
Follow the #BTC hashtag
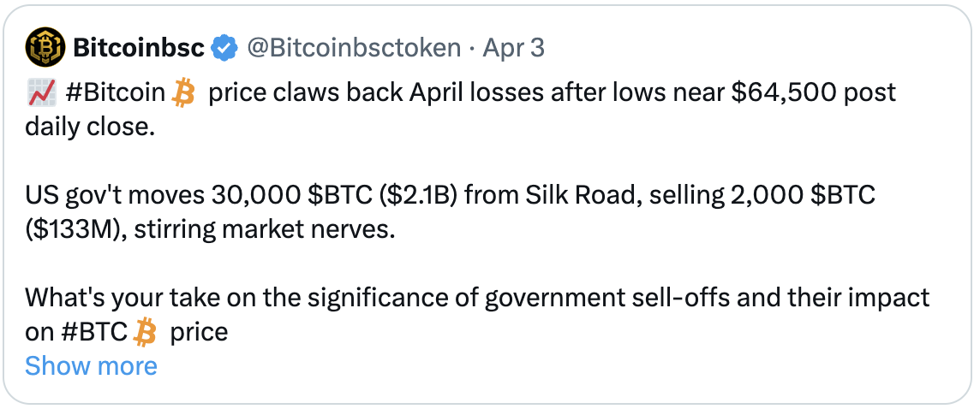(97, 332)
